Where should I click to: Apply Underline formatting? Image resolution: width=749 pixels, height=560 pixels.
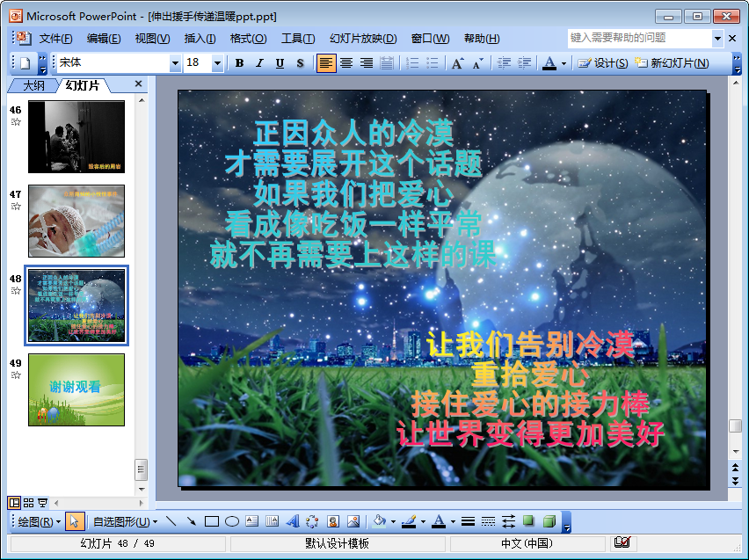[280, 63]
